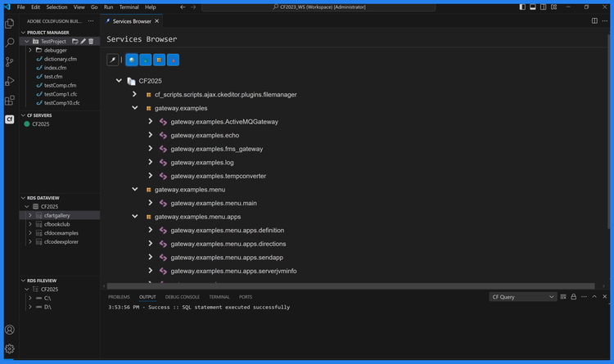Toggle the bottom panel visibility

click(533, 7)
